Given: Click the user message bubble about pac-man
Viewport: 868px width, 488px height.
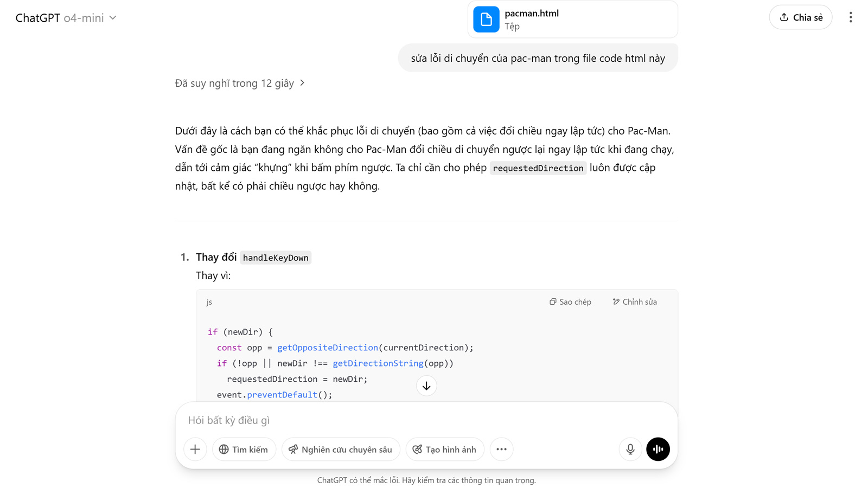Looking at the screenshot, I should click(x=538, y=58).
